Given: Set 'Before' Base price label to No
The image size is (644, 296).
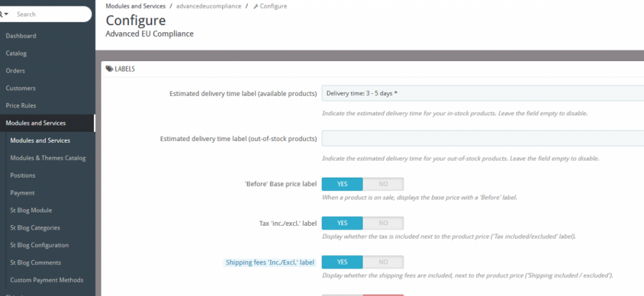Looking at the screenshot, I should [x=383, y=184].
